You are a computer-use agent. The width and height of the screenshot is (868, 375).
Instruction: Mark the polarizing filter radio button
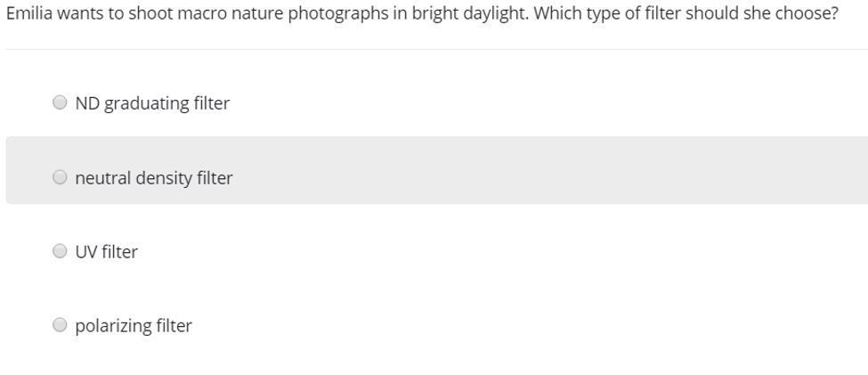[60, 325]
